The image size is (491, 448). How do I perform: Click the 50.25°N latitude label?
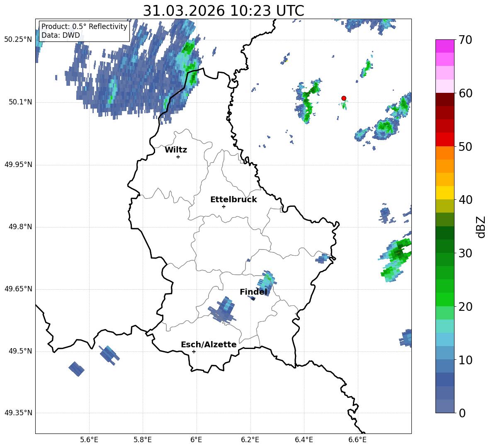[18, 40]
